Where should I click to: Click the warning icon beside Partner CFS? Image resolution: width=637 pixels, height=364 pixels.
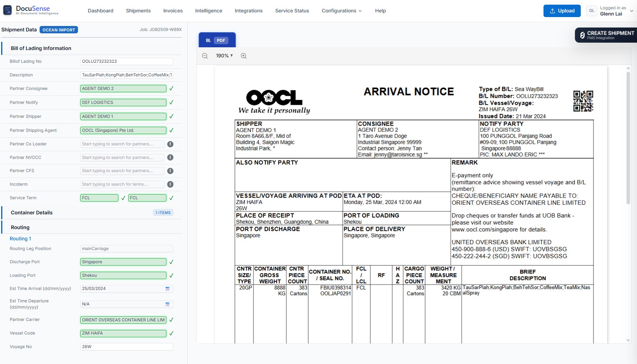170,171
